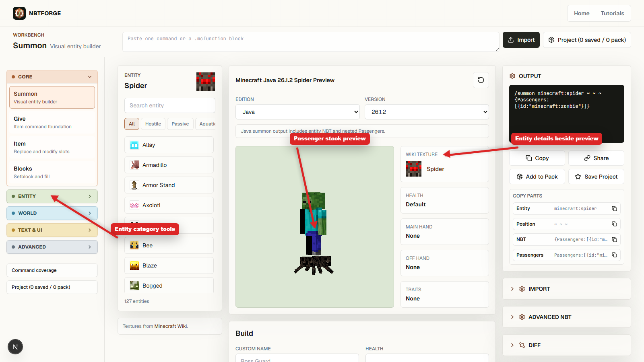This screenshot has width=644, height=362.
Task: Open the Give item command tool
Action: 52,122
